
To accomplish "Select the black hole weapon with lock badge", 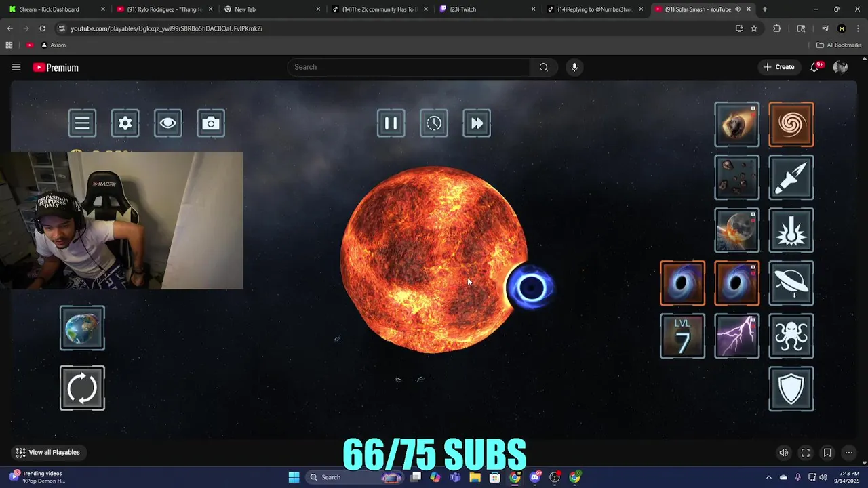I will tap(737, 283).
